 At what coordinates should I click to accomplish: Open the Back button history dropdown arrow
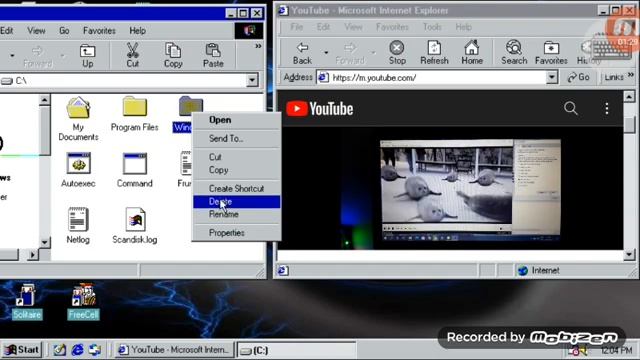pos(326,53)
